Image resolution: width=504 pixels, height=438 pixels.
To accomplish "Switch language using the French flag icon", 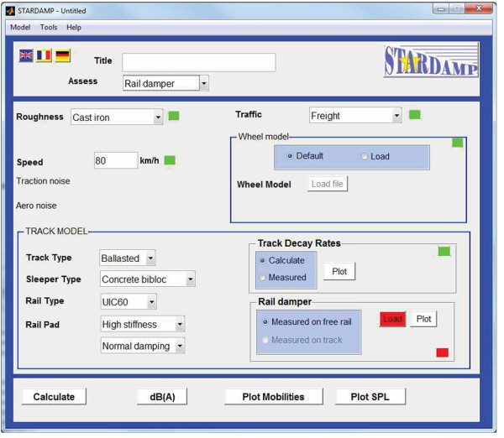I will pyautogui.click(x=44, y=55).
